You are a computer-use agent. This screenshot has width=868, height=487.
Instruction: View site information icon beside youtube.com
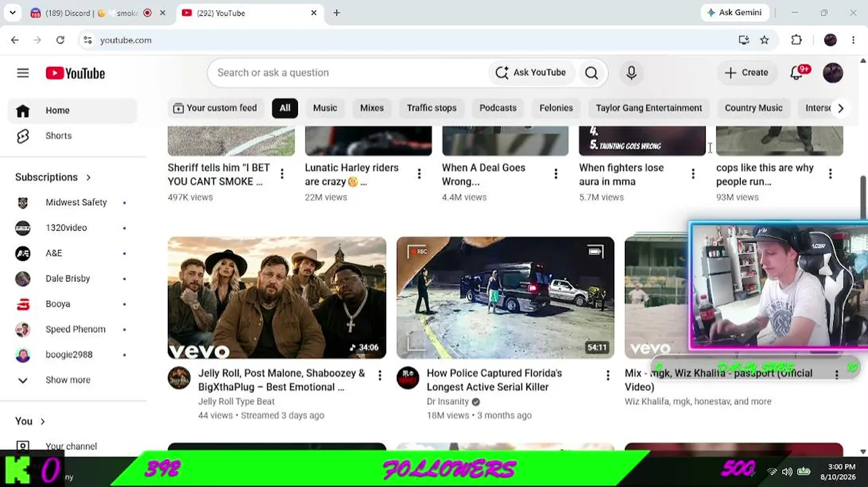[87, 40]
